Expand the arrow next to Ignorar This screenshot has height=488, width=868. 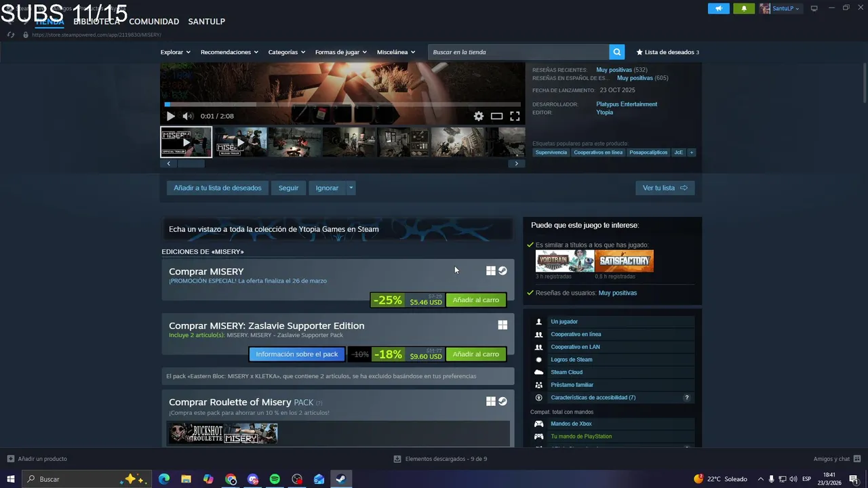(x=351, y=188)
